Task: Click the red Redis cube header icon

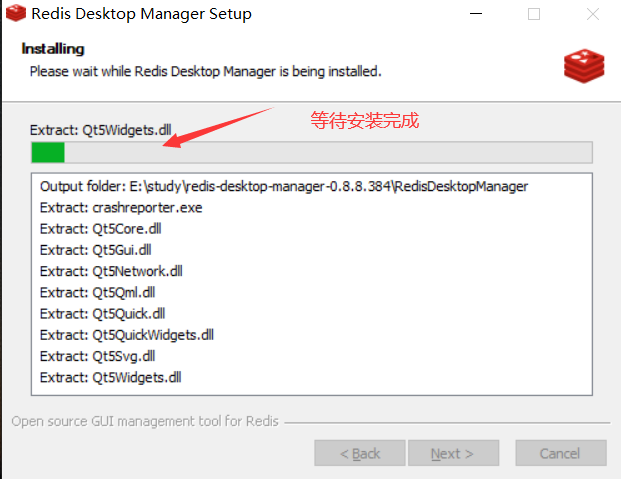Action: (x=584, y=66)
